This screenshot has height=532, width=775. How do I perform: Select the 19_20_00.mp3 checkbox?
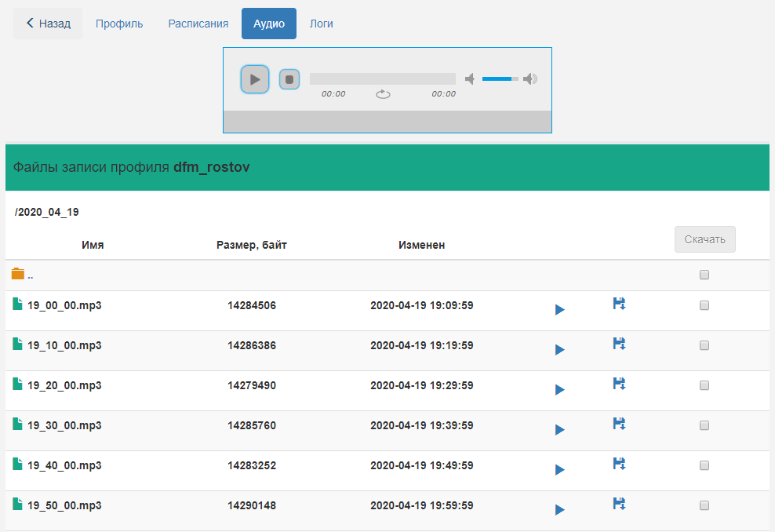tap(704, 385)
